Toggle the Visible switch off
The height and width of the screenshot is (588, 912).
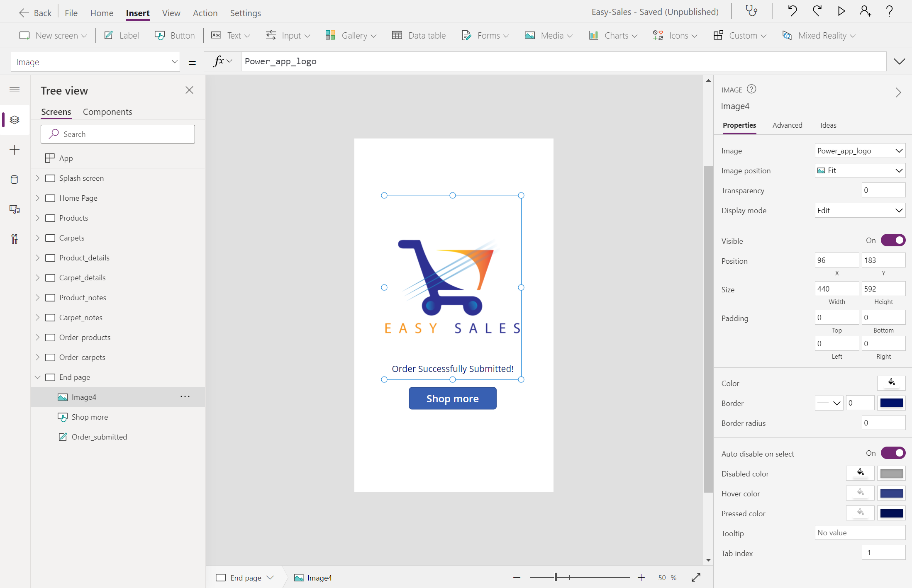893,241
